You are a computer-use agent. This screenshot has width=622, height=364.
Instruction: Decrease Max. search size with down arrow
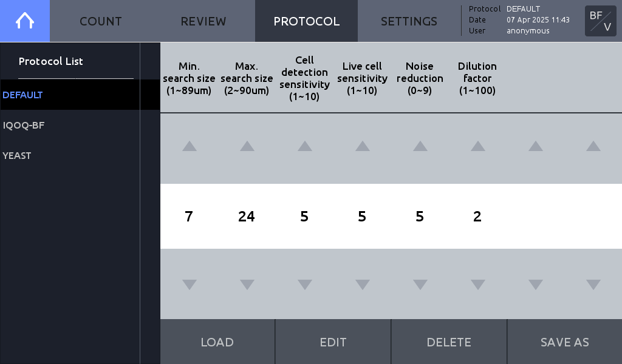(247, 285)
